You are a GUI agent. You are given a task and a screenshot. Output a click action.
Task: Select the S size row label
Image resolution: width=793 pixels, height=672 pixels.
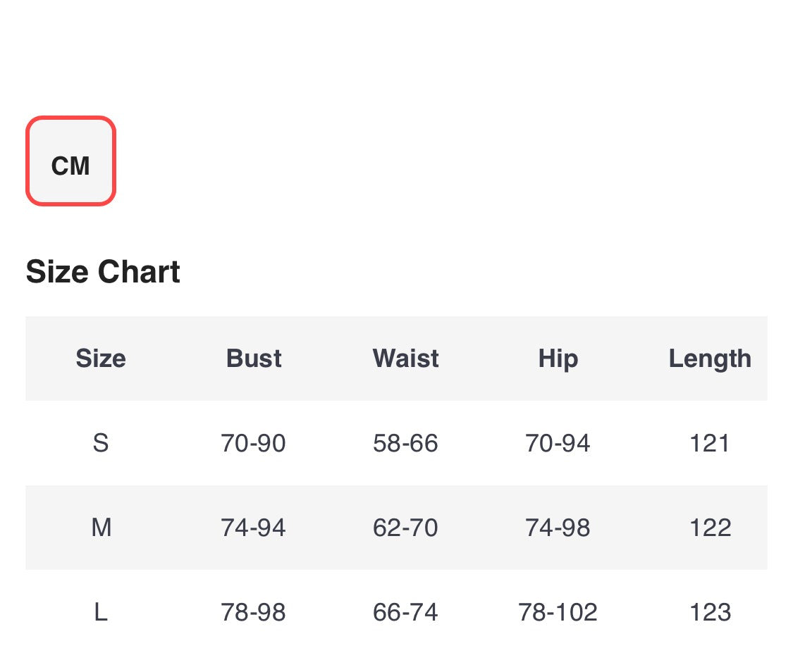point(101,443)
